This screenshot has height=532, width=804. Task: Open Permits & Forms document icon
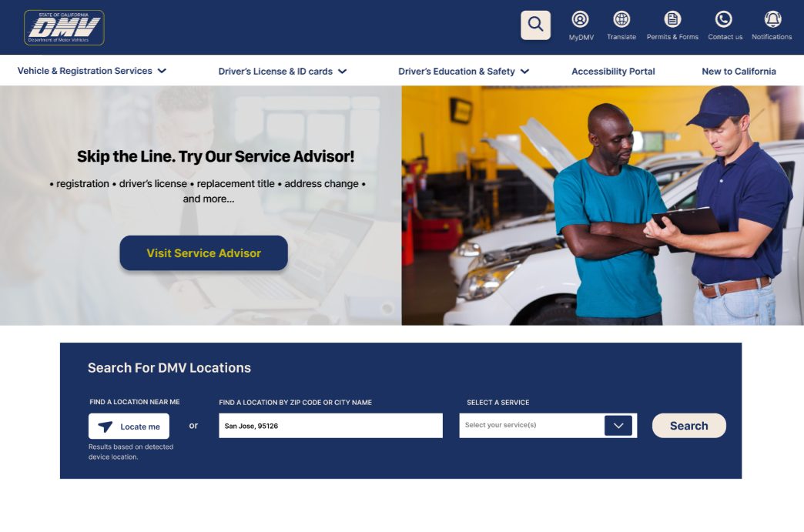[x=672, y=19]
